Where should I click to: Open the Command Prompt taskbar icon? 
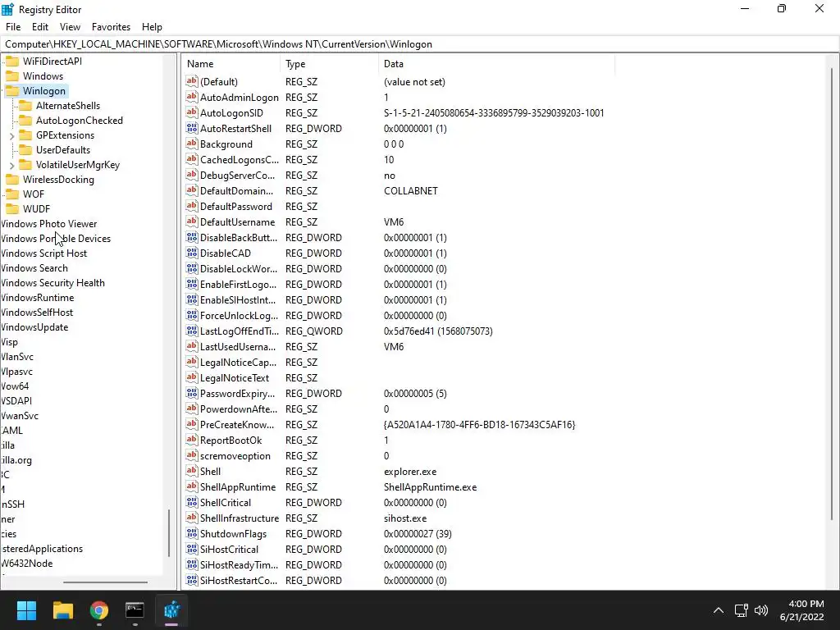click(135, 609)
